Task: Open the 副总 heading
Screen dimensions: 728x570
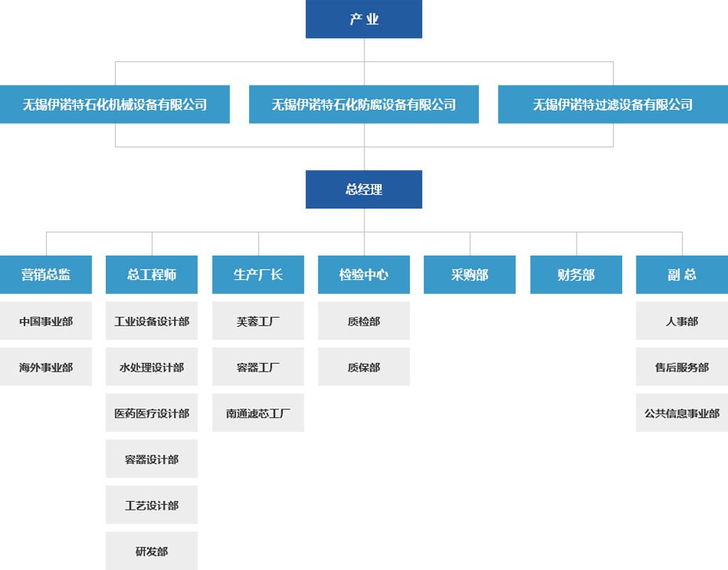Action: 682,274
